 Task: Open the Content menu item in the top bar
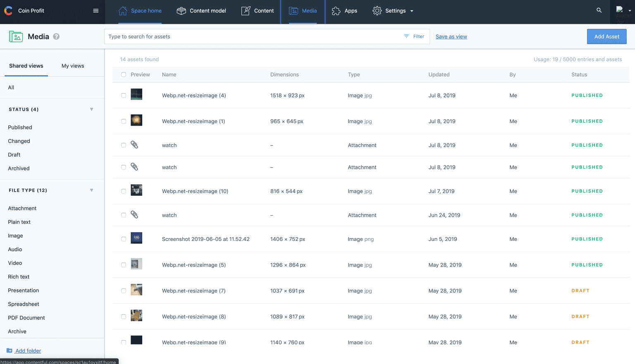click(x=264, y=10)
